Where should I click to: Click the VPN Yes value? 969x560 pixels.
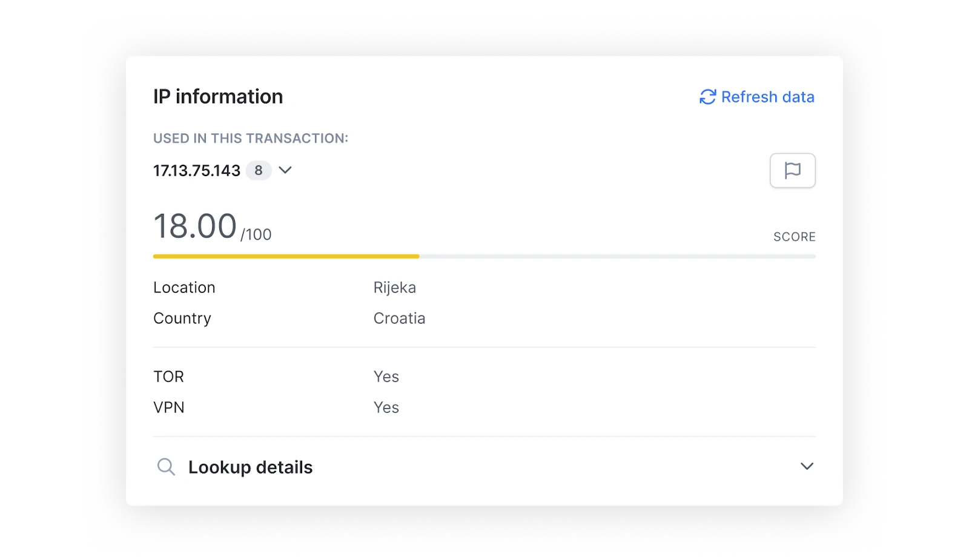(x=386, y=407)
